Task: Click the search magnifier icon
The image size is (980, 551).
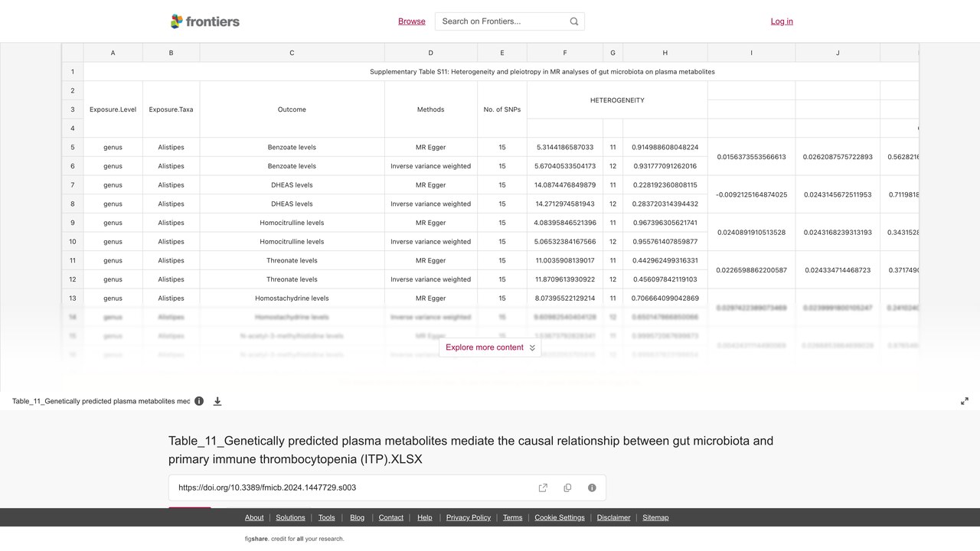Action: (x=574, y=21)
